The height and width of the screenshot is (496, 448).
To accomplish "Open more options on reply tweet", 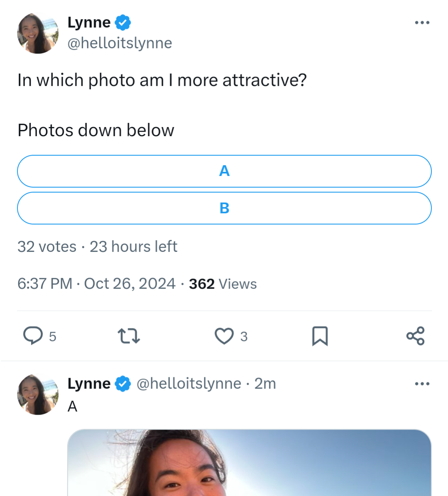I will pyautogui.click(x=422, y=384).
